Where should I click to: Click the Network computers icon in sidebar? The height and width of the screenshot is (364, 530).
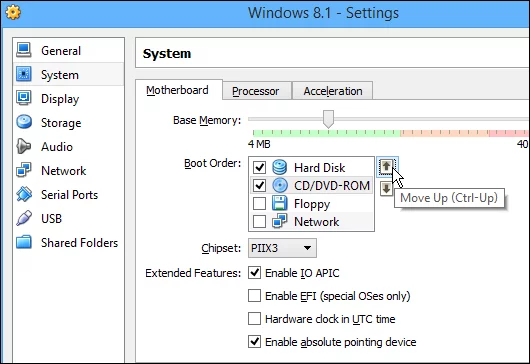point(24,170)
